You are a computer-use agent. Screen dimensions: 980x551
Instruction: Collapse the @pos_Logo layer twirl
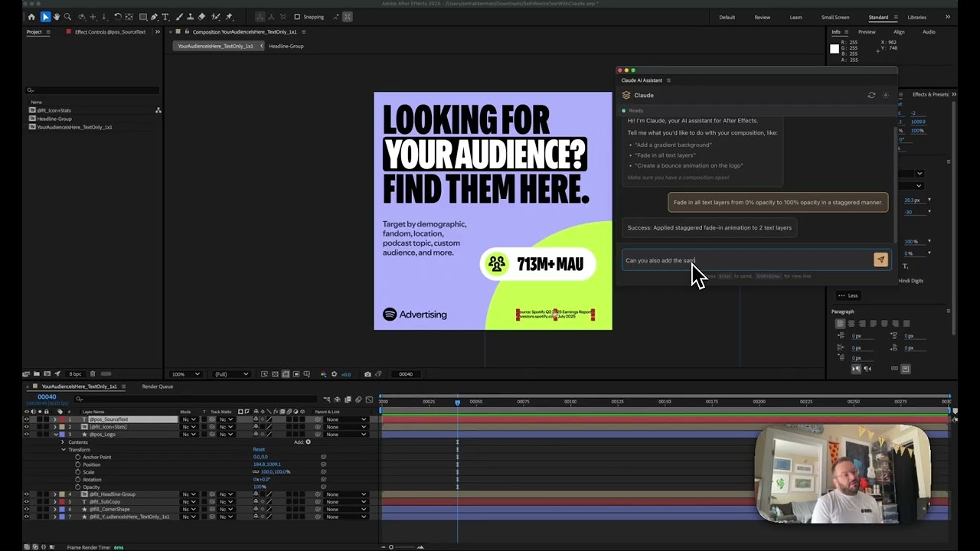[55, 435]
